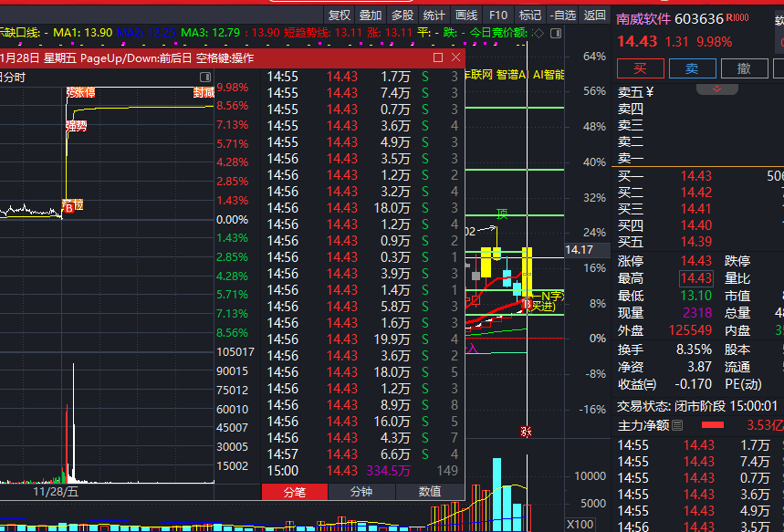
Task: Select the 分笔 tab
Action: coord(295,492)
